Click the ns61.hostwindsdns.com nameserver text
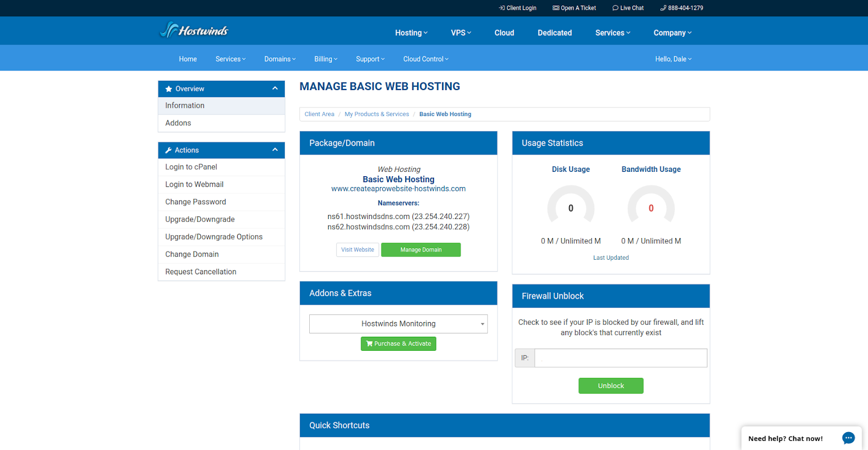868x450 pixels. pos(399,216)
